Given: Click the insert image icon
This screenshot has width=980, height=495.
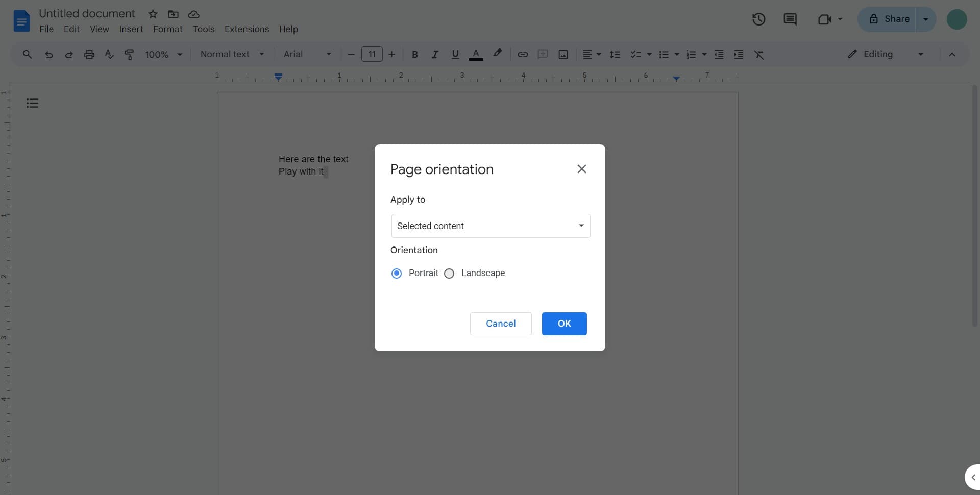Looking at the screenshot, I should coord(563,55).
